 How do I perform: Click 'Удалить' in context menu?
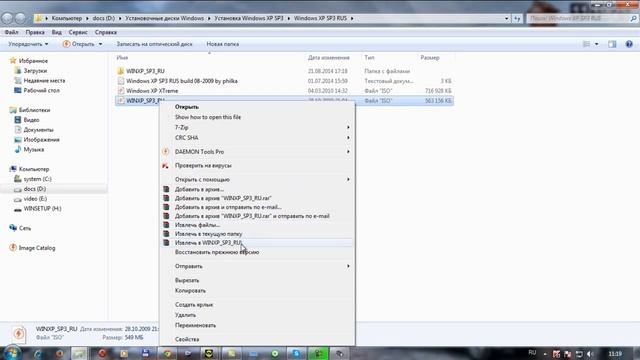(257, 315)
